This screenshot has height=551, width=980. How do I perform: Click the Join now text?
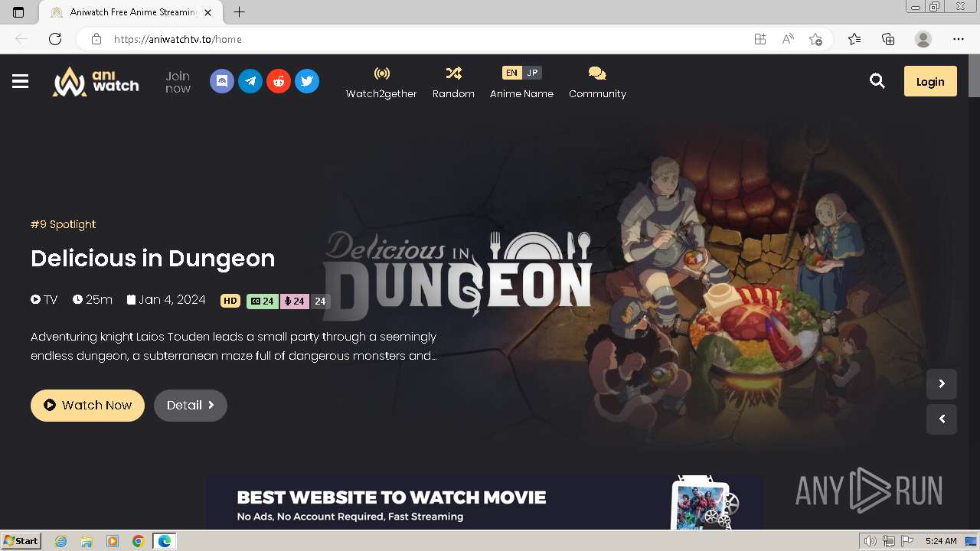(178, 82)
